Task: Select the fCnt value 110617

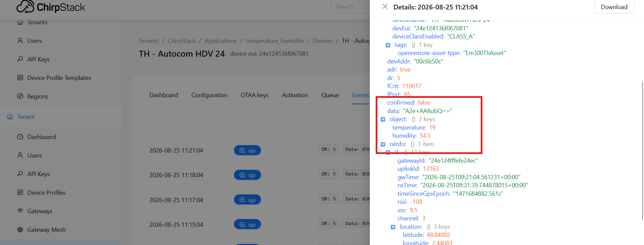Action: pos(412,86)
